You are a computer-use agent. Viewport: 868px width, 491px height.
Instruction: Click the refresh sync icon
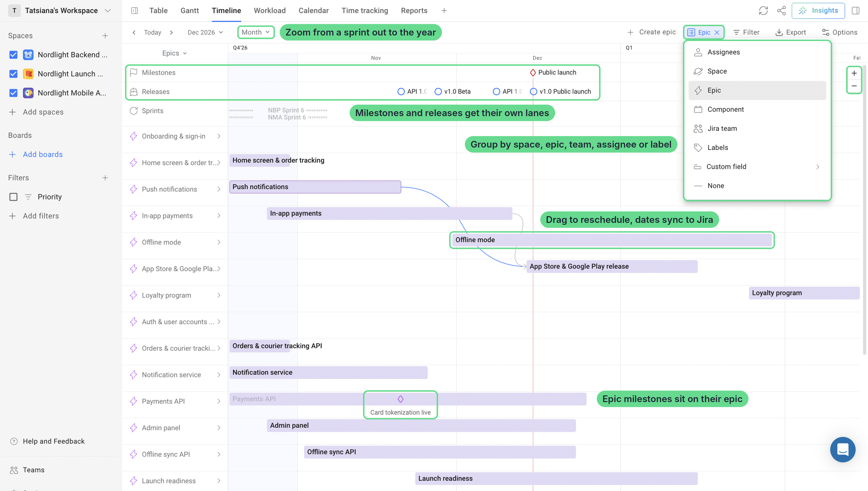(x=763, y=11)
